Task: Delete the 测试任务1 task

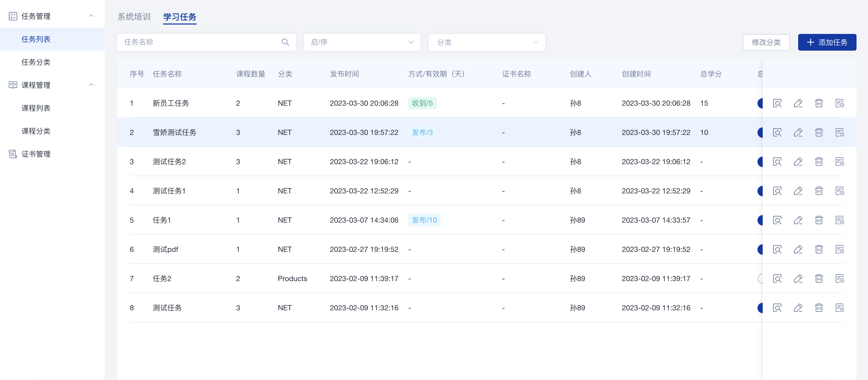Action: [x=819, y=191]
